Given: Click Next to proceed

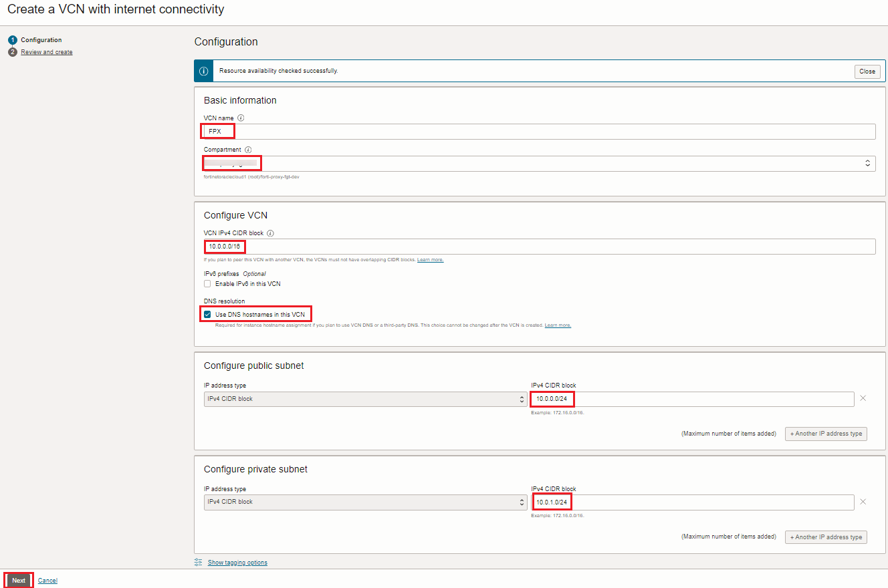Looking at the screenshot, I should click(17, 580).
